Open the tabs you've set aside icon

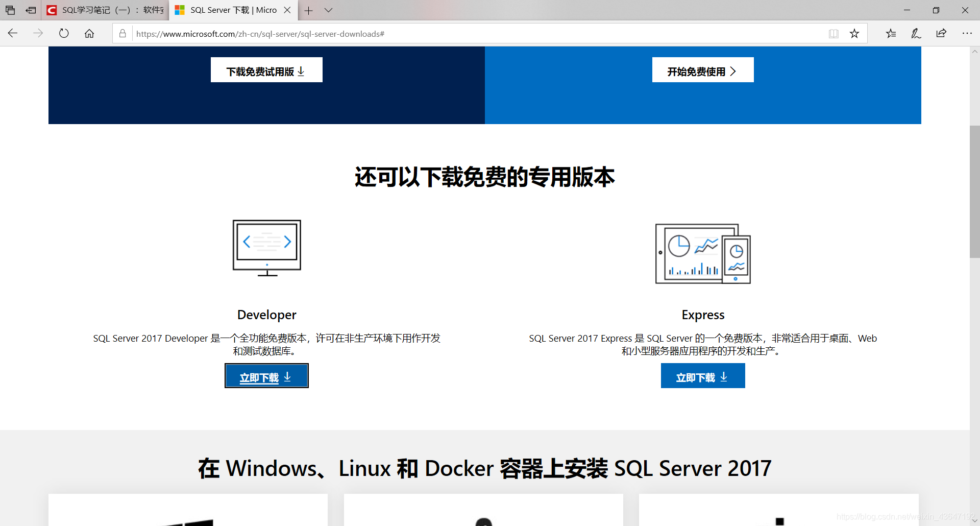click(10, 10)
